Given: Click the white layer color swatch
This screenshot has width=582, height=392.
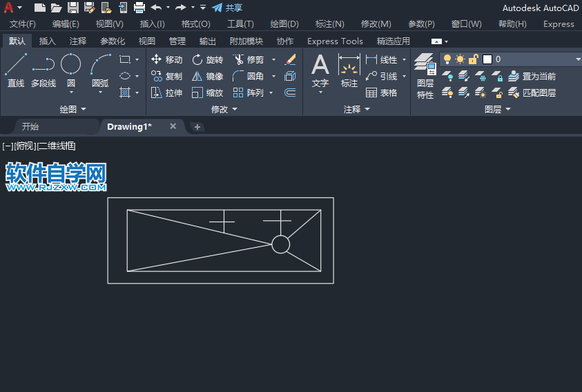Looking at the screenshot, I should coord(487,59).
